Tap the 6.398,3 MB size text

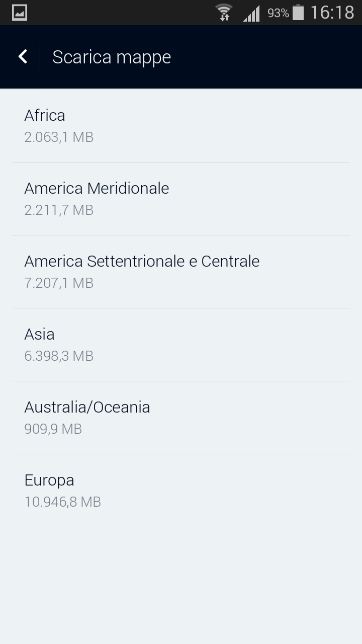59,356
